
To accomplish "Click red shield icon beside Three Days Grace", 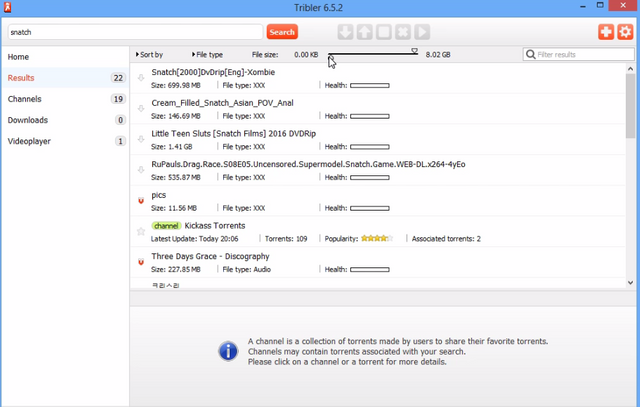I will click(141, 262).
